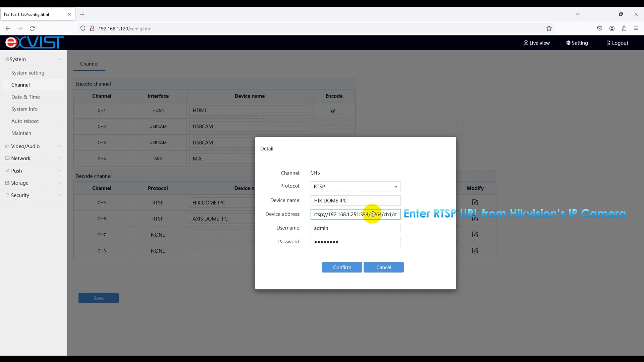Uncheck the Encode checkbox for CH1
The image size is (644, 362).
332,111
